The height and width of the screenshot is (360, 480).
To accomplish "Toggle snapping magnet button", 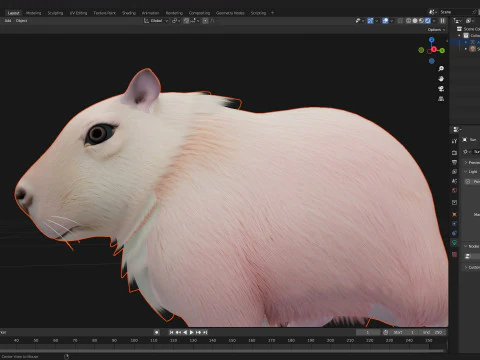I will pyautogui.click(x=186, y=21).
